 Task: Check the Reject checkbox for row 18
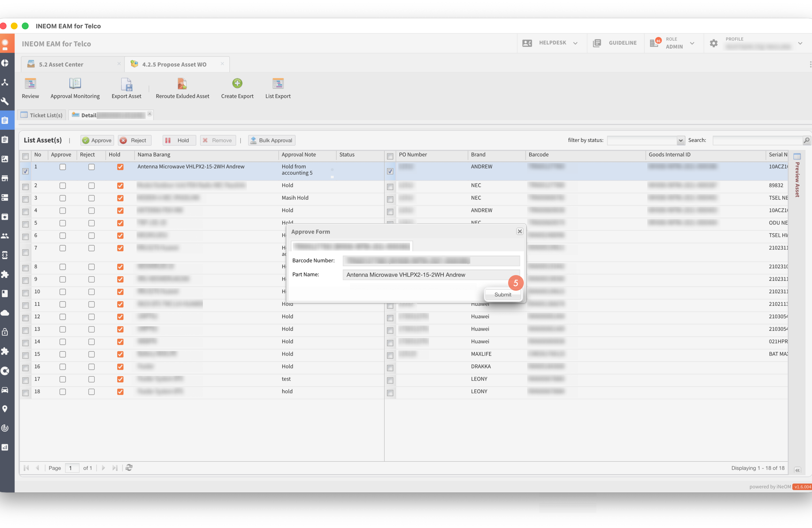click(91, 391)
